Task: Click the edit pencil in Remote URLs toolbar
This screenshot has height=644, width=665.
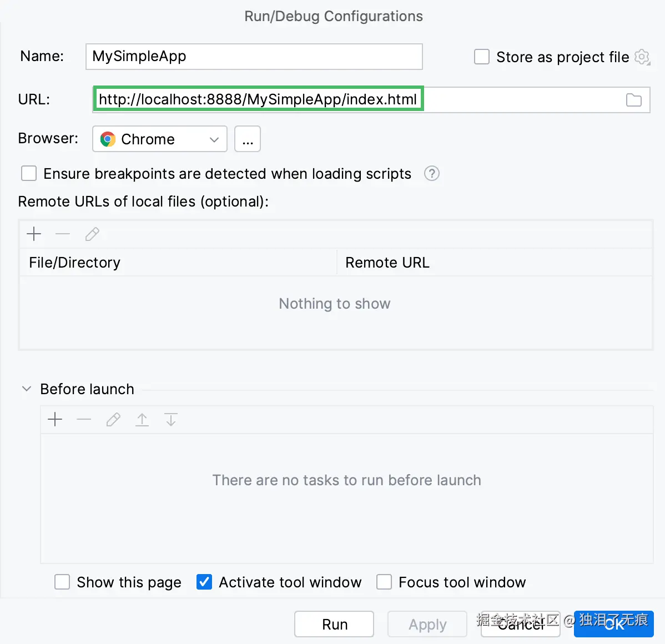Action: pyautogui.click(x=92, y=234)
